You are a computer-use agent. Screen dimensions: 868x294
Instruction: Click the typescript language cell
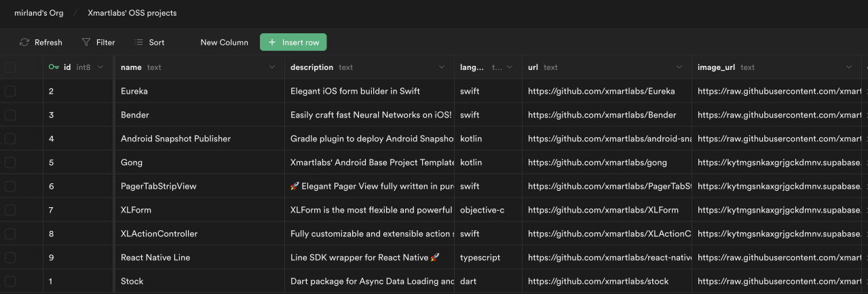[488, 257]
